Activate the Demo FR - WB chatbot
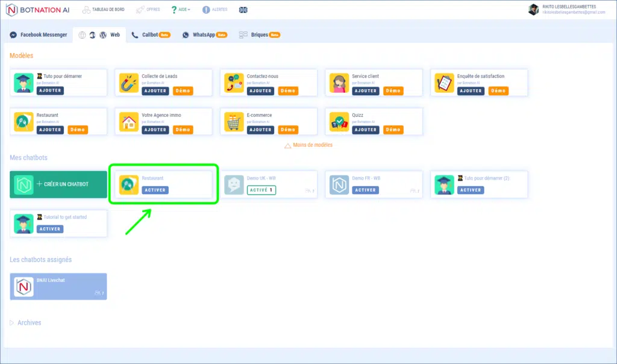This screenshot has height=364, width=617. point(365,190)
